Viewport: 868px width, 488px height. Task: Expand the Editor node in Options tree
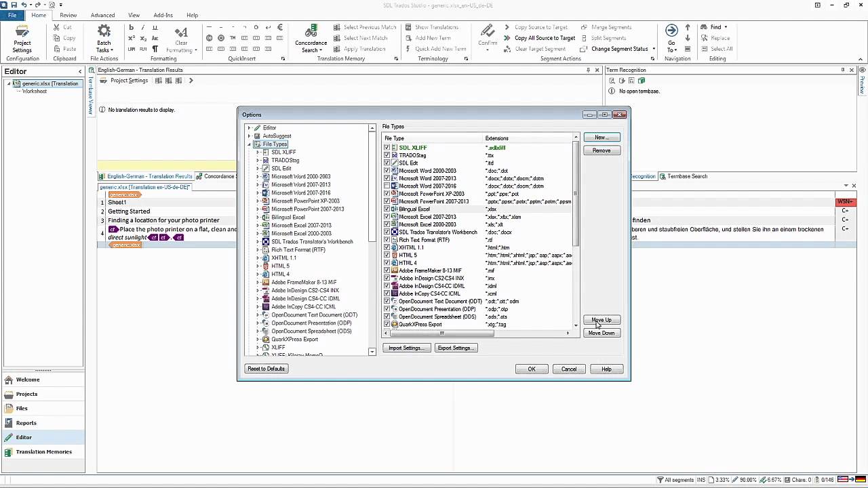[x=250, y=128]
